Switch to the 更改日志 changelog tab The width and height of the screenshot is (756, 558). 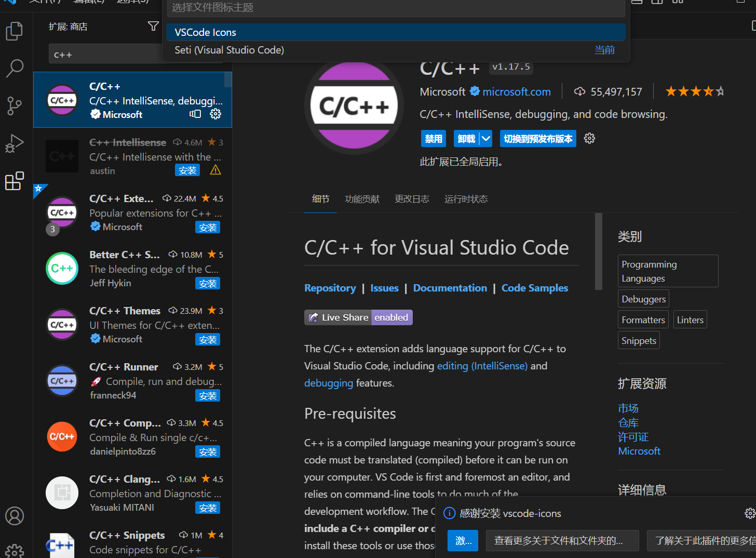click(412, 199)
